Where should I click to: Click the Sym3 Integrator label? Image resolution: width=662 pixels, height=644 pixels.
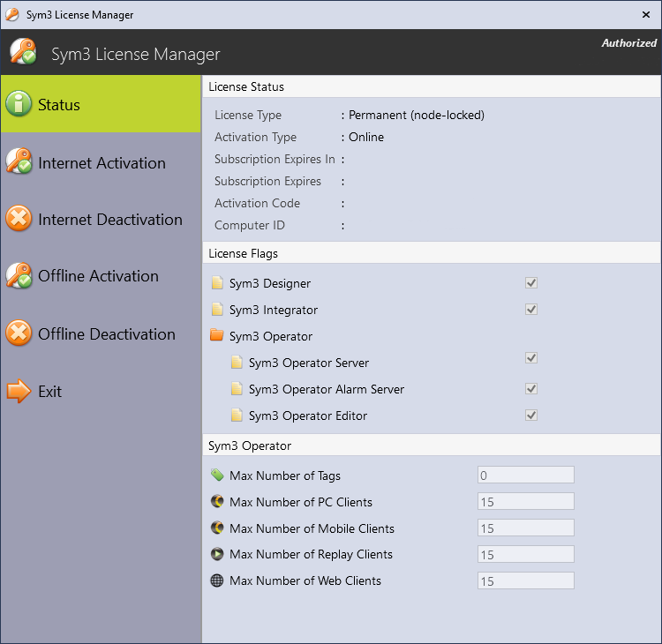point(273,310)
